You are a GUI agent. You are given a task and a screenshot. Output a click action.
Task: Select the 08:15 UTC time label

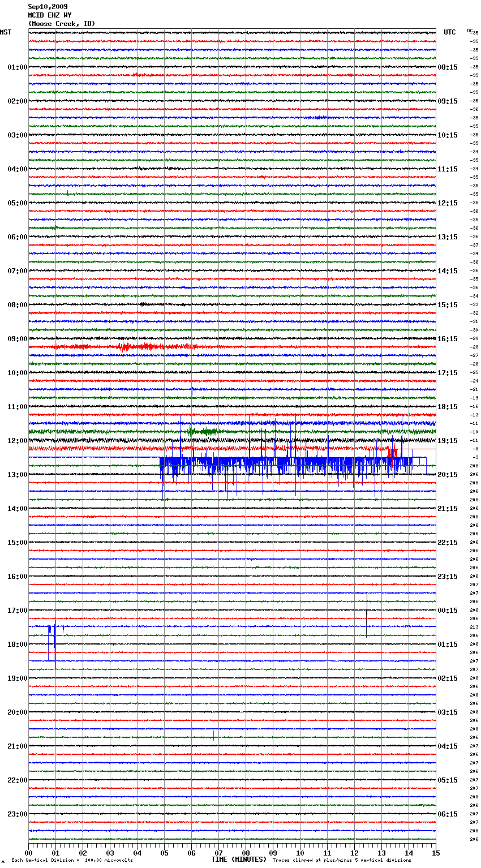tap(448, 67)
